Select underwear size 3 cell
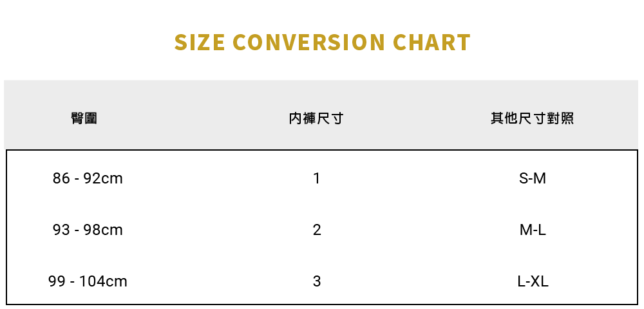Viewport: 644px width, 309px height. coord(316,281)
